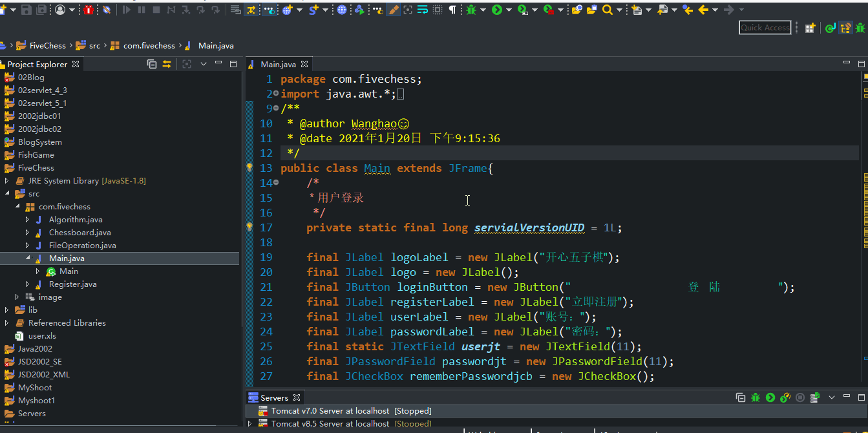Click Collapse All in Project Explorer
The height and width of the screenshot is (433, 868).
coord(152,64)
